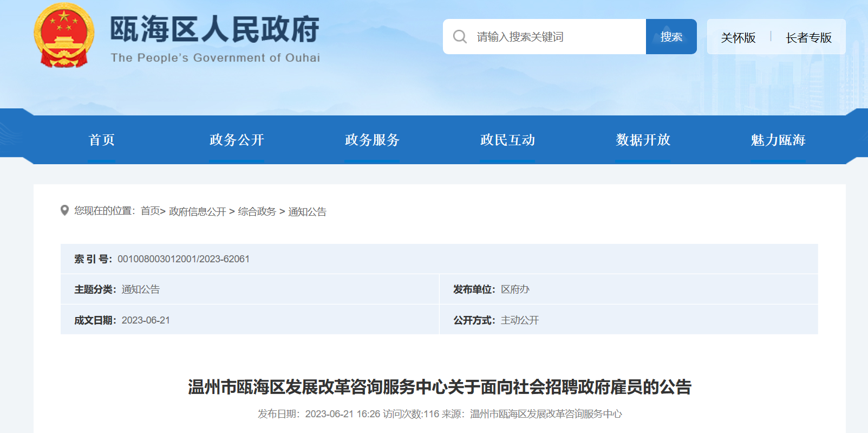Switch to 长者专版 elderly mode
This screenshot has width=868, height=433.
[808, 37]
